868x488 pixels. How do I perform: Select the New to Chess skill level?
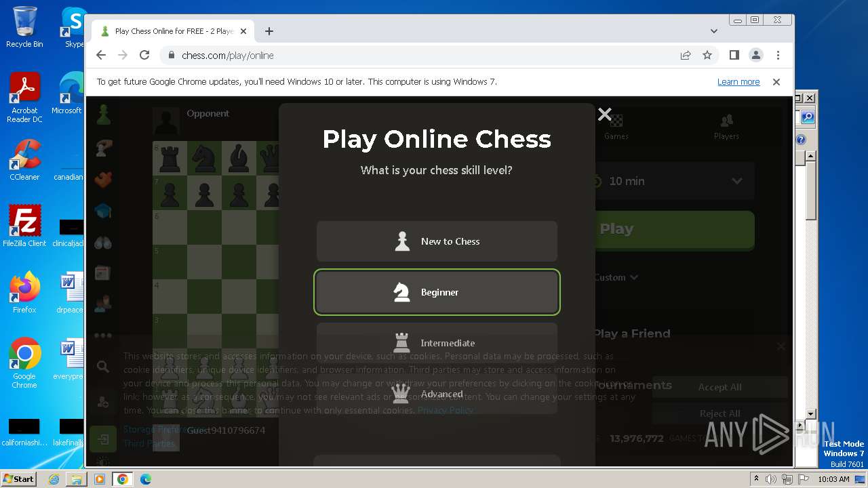(437, 241)
